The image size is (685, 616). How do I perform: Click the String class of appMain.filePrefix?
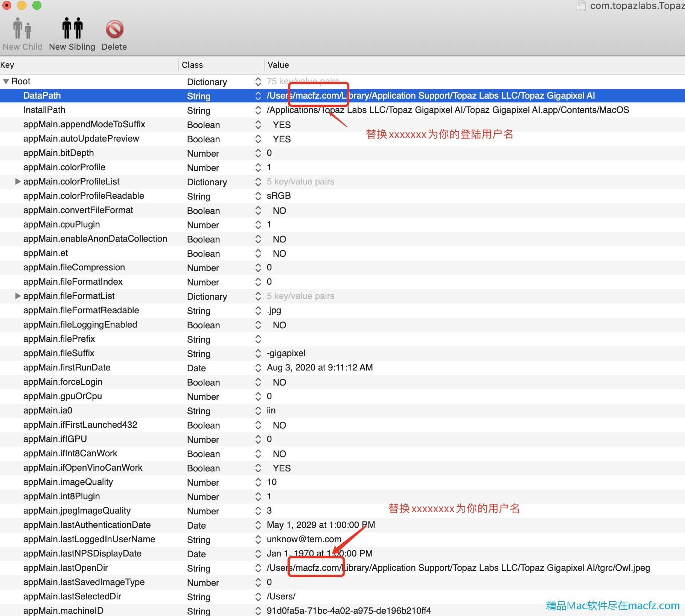199,340
